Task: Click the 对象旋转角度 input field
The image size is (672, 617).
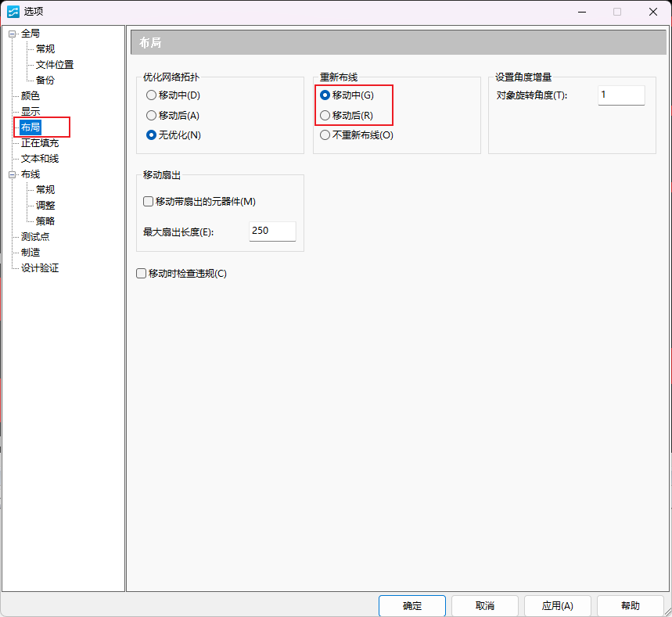Action: (x=621, y=95)
